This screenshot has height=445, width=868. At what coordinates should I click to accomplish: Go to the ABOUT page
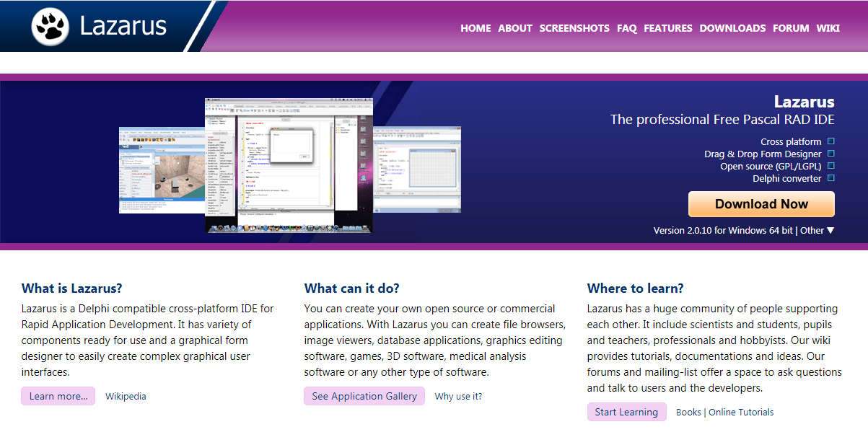tap(515, 28)
